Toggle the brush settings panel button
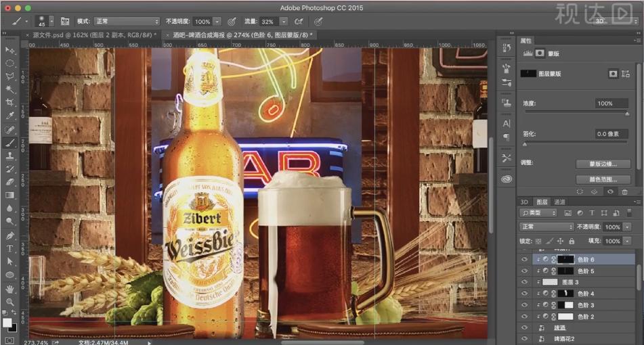Image resolution: width=644 pixels, height=345 pixels. coord(65,22)
